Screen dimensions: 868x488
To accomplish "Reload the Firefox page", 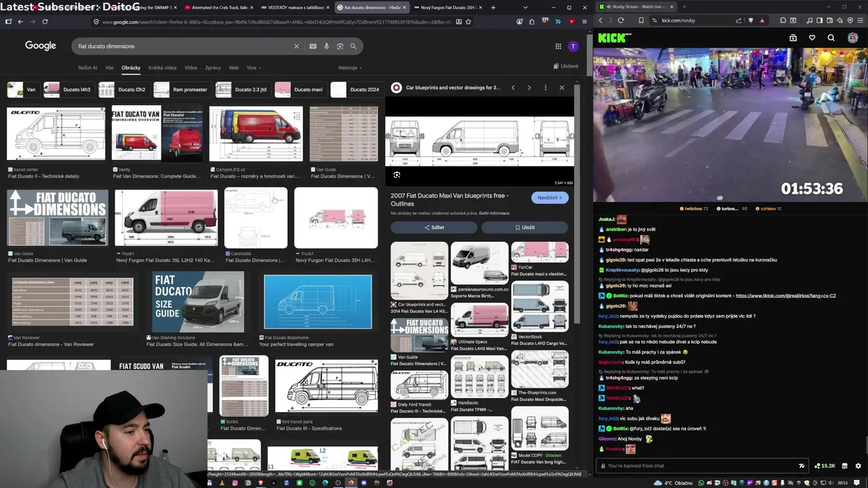I will click(45, 22).
